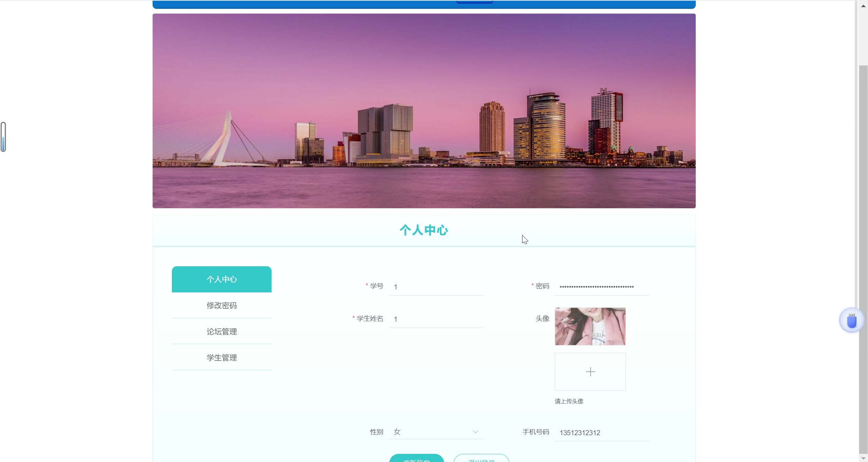Screen dimensions: 868x462
Task: Click the 性别 dropdown chevron arrow
Action: [x=475, y=432]
